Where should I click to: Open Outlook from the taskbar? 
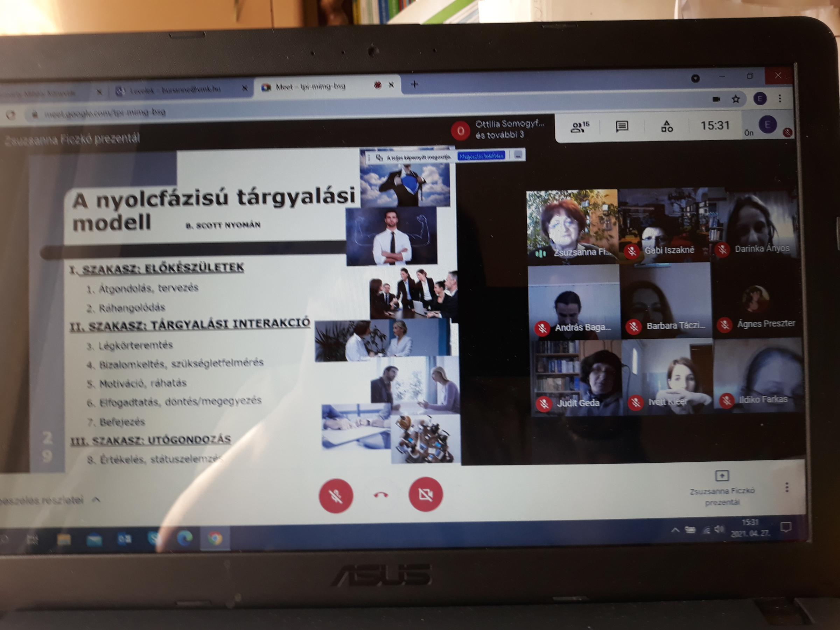(x=124, y=539)
